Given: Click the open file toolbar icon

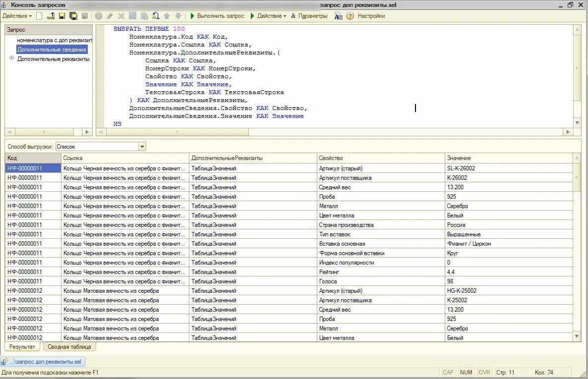Looking at the screenshot, I should click(x=51, y=16).
